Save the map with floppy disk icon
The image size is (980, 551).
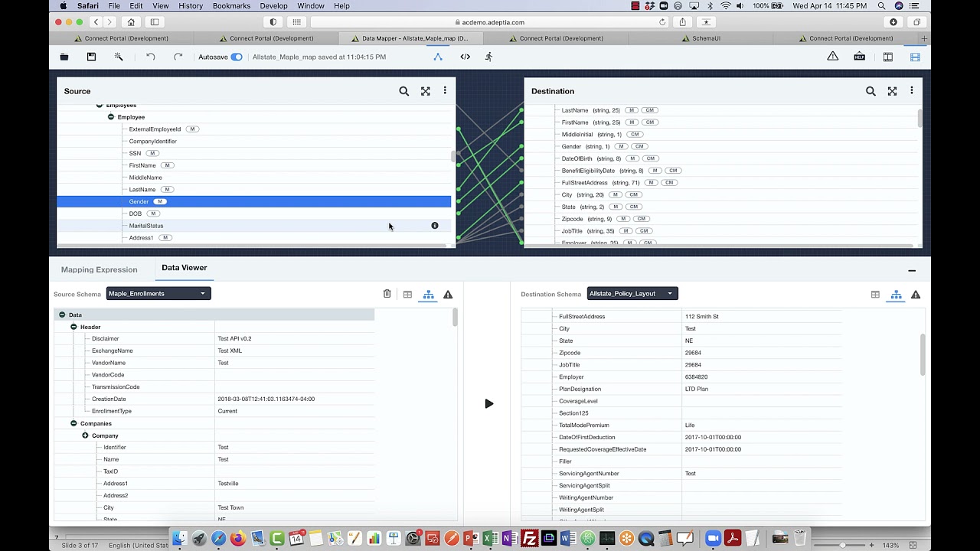click(91, 57)
